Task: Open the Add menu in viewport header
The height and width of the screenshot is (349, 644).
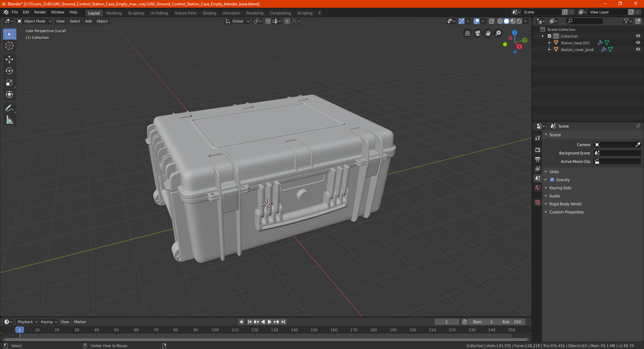Action: pos(88,21)
